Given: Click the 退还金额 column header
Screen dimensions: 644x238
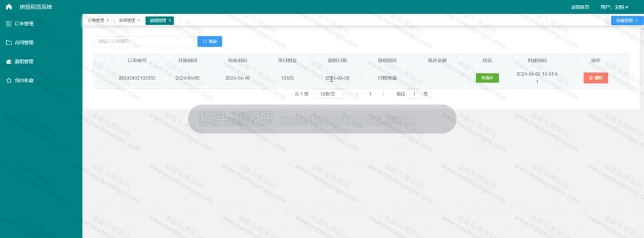Looking at the screenshot, I should (x=437, y=60).
